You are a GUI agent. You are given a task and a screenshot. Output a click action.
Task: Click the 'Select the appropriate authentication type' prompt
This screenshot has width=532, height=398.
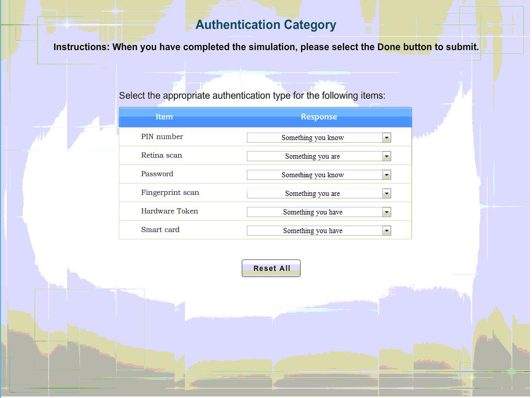[x=252, y=96]
